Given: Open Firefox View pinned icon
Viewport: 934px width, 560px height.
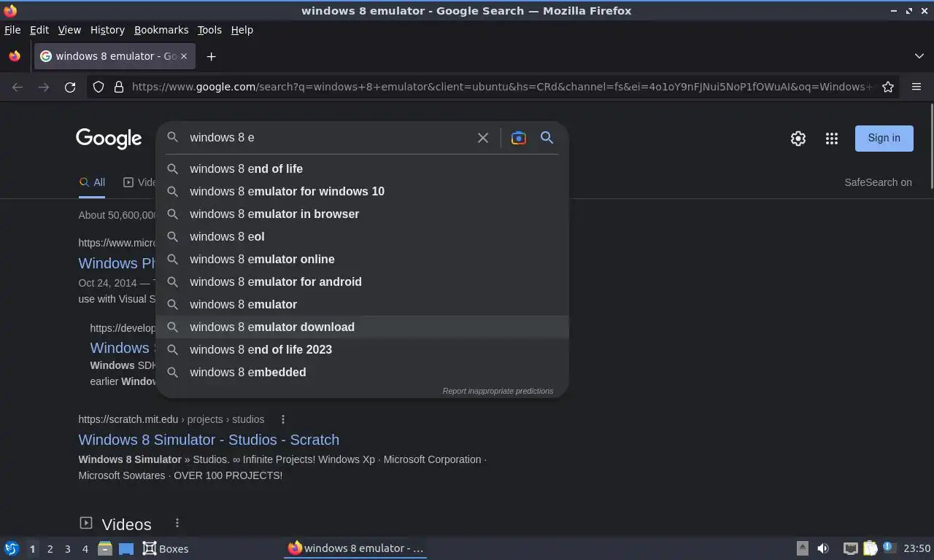Looking at the screenshot, I should (x=15, y=56).
